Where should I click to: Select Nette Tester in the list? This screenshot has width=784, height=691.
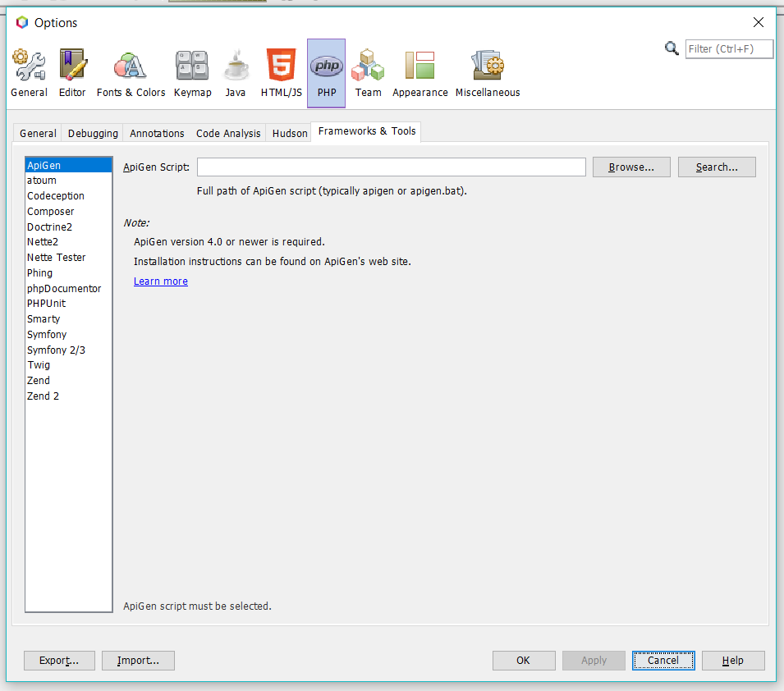tap(68, 258)
